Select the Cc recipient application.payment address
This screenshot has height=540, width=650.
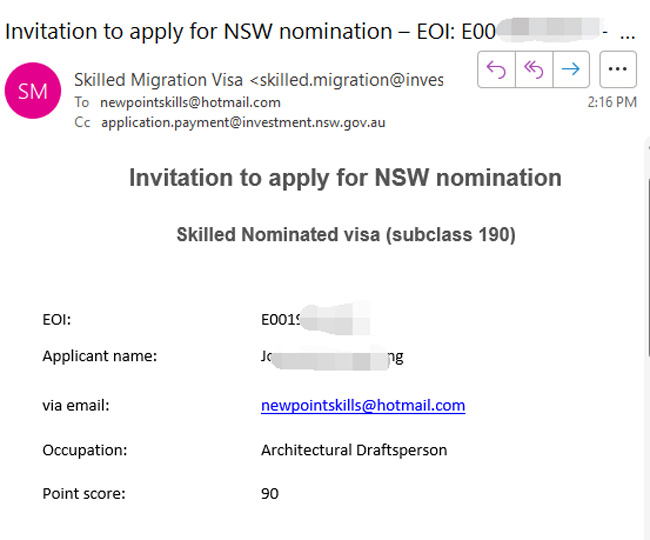pos(243,123)
